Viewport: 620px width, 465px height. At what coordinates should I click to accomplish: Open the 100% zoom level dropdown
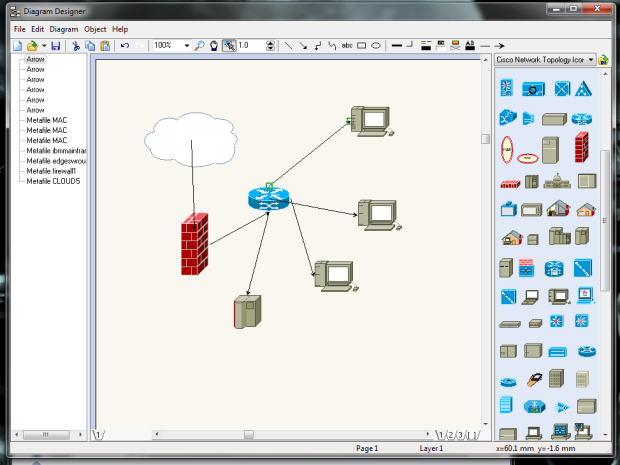pos(186,46)
